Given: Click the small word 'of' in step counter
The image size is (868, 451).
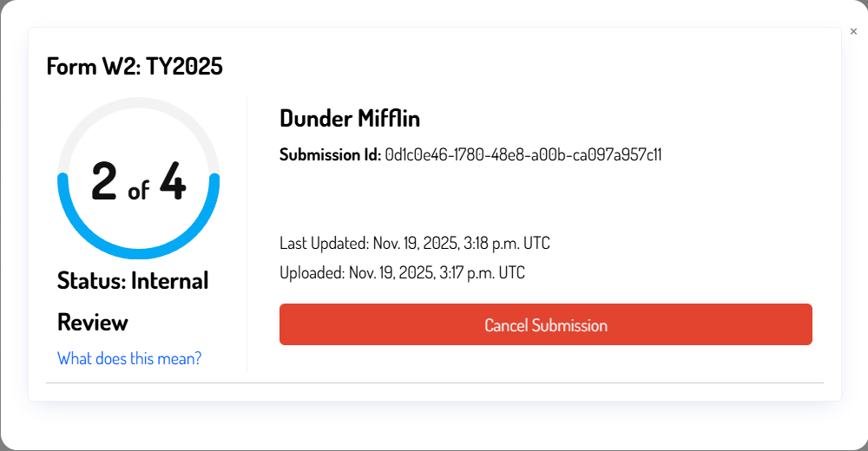Looking at the screenshot, I should (139, 191).
